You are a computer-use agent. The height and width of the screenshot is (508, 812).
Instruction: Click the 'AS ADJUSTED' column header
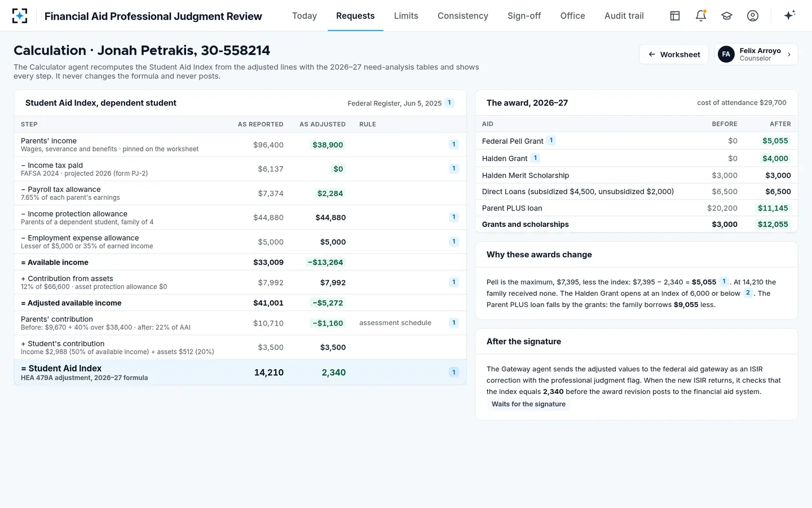coord(323,124)
